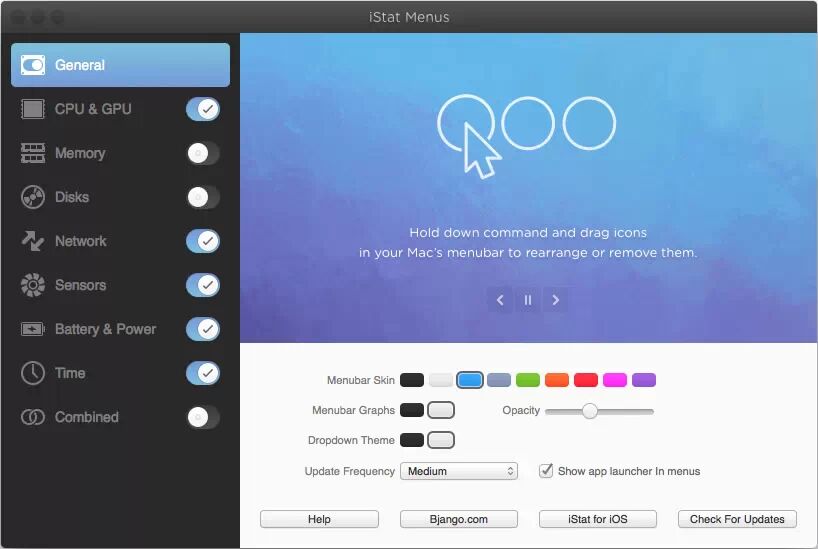Select the General section
The image size is (818, 549).
click(x=121, y=65)
